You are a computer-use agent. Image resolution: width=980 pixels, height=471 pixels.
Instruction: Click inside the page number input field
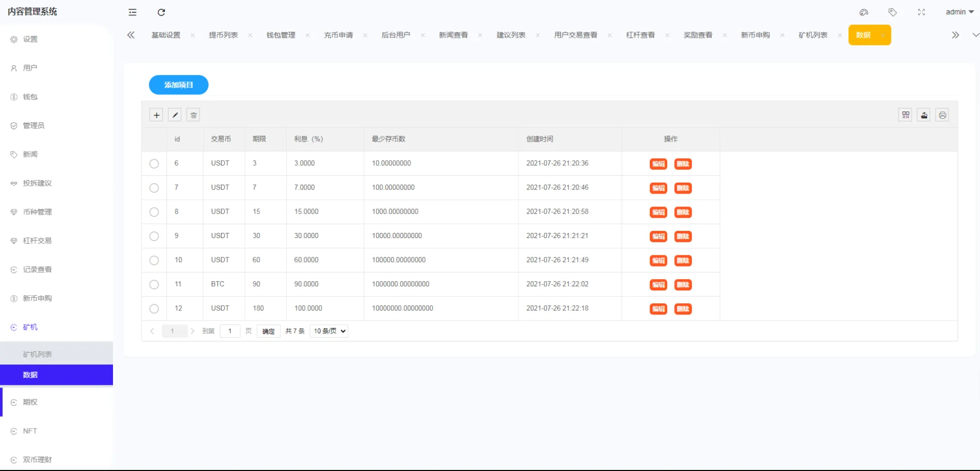click(230, 330)
